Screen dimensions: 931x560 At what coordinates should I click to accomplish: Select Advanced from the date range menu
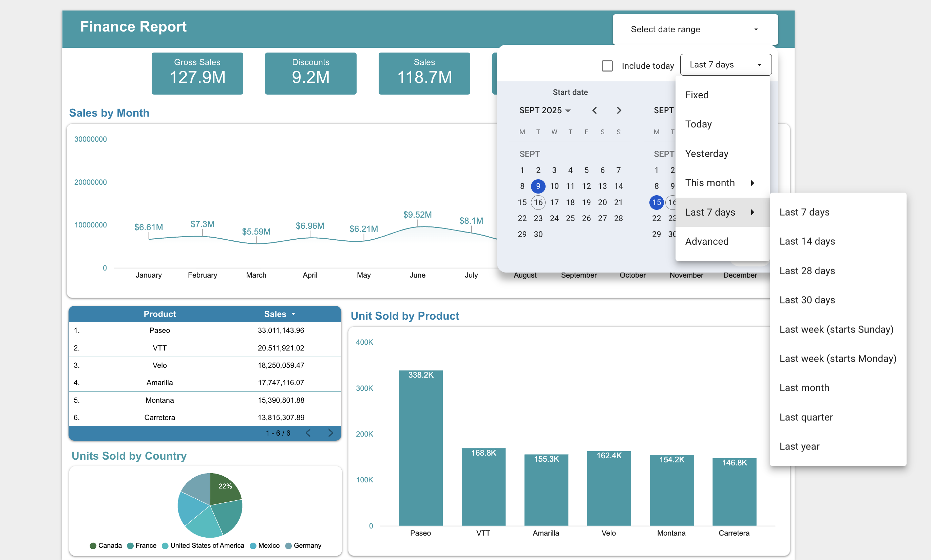pyautogui.click(x=707, y=241)
